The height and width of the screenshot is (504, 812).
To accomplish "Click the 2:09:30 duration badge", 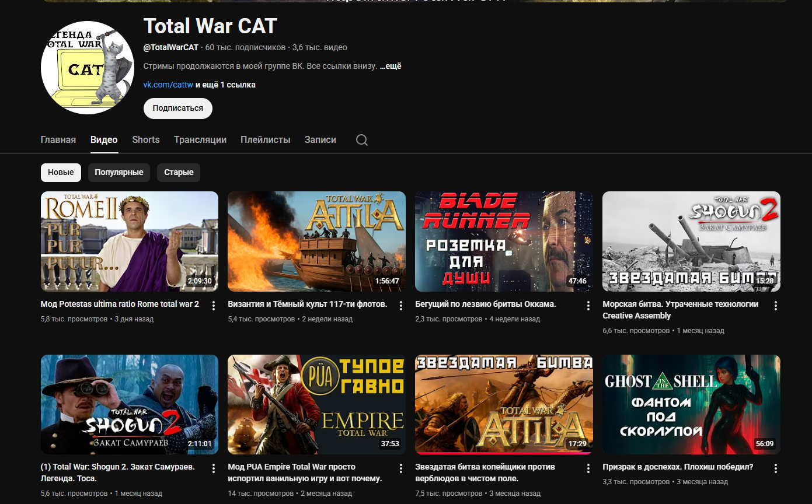I will 200,281.
